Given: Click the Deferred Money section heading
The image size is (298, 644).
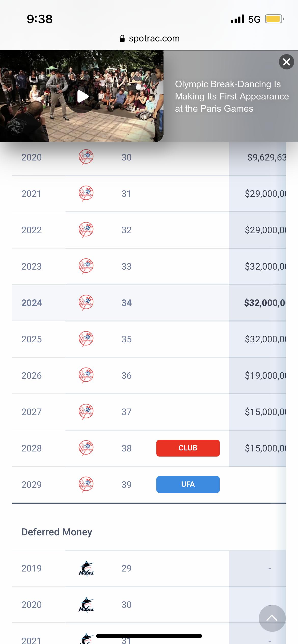Looking at the screenshot, I should 57,532.
